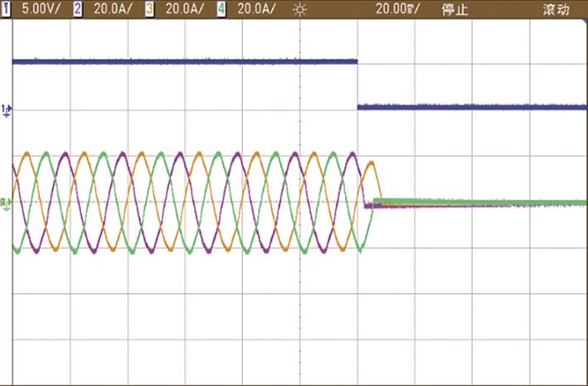588x386 pixels.
Task: Select the orange channel 3 badge
Action: tap(150, 10)
